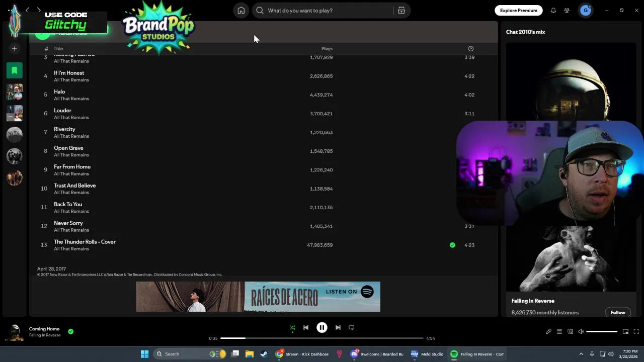Toggle saved checkmark on The Thunder Rolls

point(452,245)
